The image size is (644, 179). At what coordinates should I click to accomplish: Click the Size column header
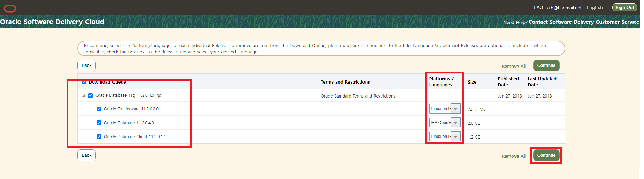[x=472, y=82]
